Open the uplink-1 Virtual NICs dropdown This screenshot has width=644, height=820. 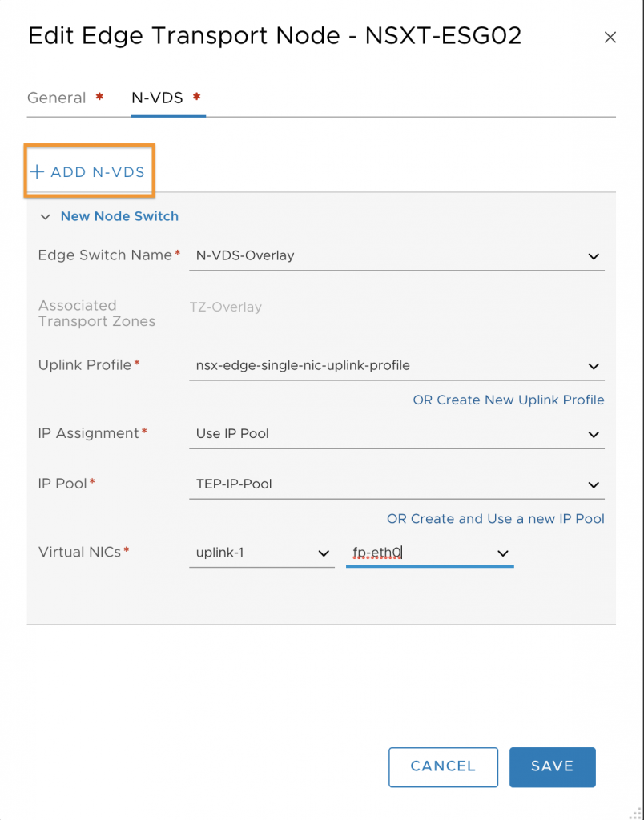[x=262, y=553]
